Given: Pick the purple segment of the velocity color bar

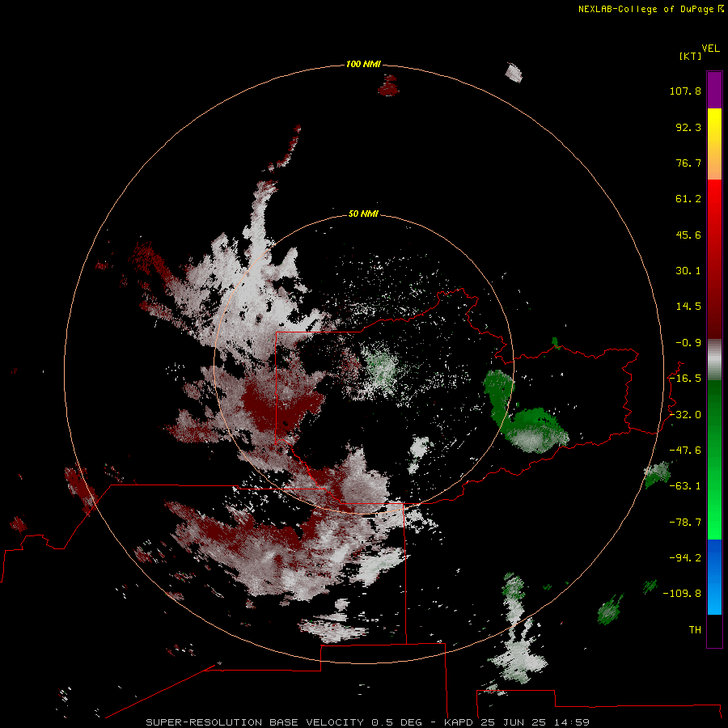Looking at the screenshot, I should [x=714, y=90].
